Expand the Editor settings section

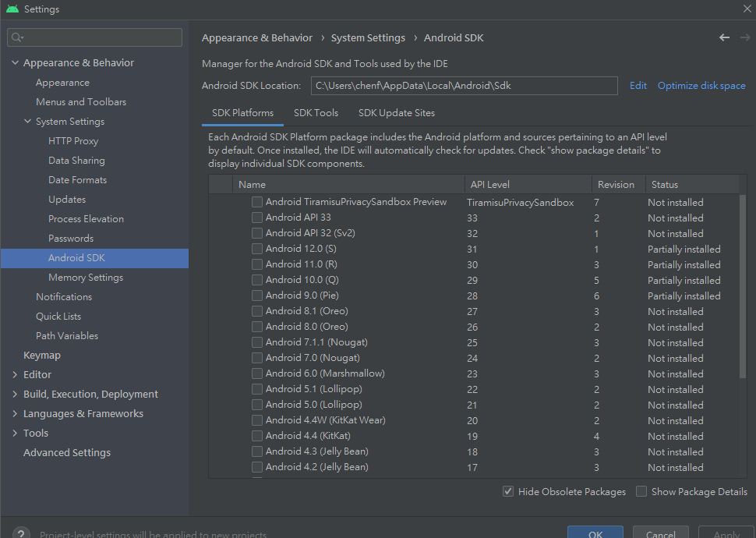16,375
